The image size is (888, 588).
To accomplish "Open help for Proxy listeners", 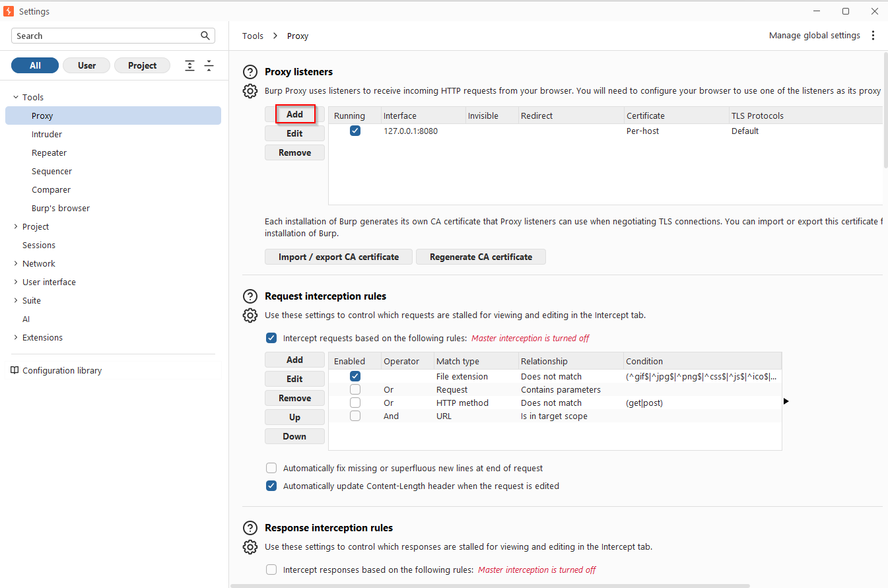I will point(250,72).
